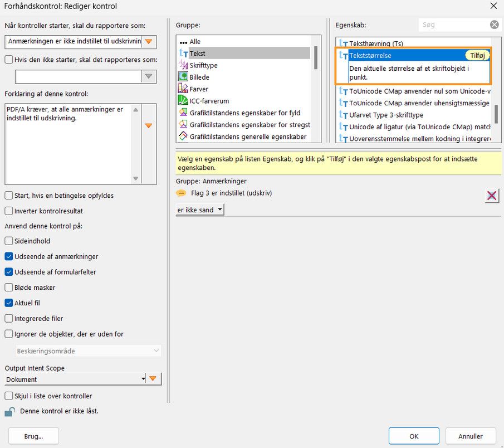Viewport: 504px width, 448px height.
Task: Click the Tilføj button on Tekststørrelse
Action: point(477,55)
